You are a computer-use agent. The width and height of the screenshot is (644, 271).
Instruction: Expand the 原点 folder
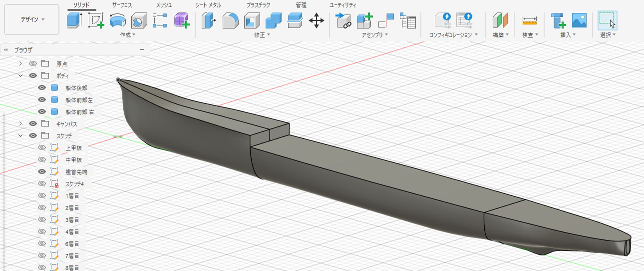coord(20,63)
